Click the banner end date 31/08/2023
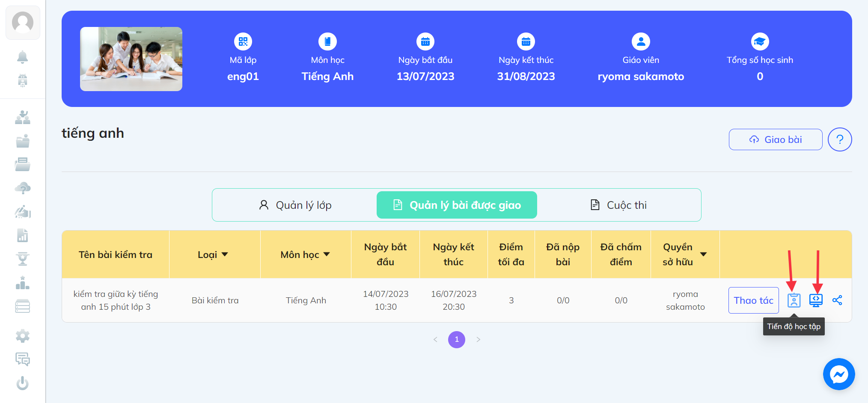 click(x=526, y=76)
